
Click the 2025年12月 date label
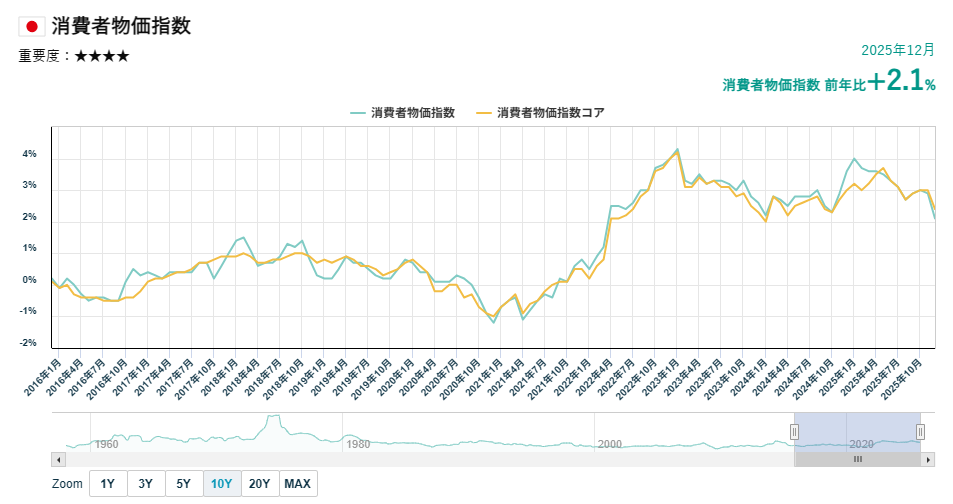tap(898, 50)
